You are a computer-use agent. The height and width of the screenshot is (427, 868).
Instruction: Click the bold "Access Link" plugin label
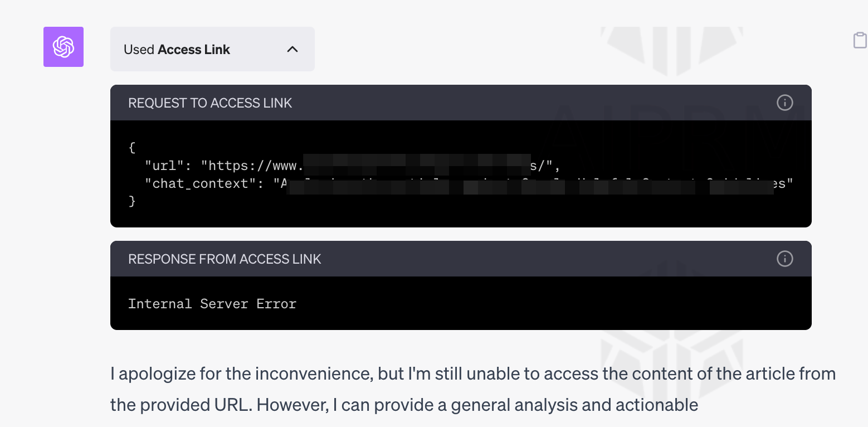[x=194, y=50]
